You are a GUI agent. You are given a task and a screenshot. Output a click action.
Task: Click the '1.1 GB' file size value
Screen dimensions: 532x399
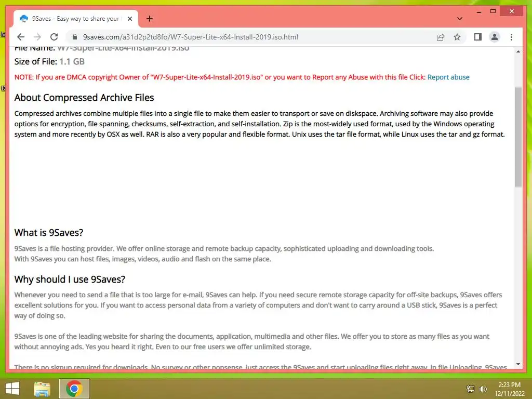pyautogui.click(x=72, y=61)
